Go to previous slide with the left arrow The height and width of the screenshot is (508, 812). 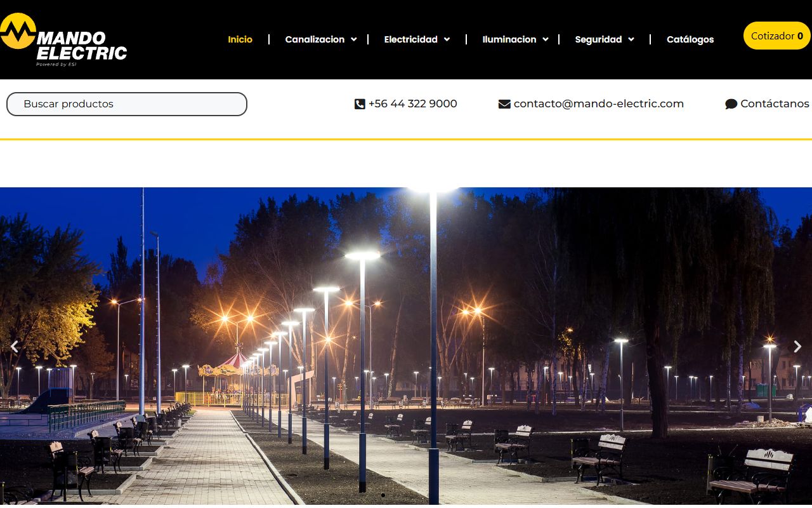coord(14,347)
